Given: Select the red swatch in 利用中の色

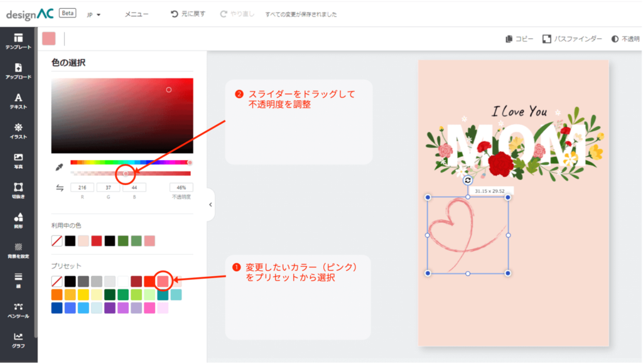Looking at the screenshot, I should (96, 241).
